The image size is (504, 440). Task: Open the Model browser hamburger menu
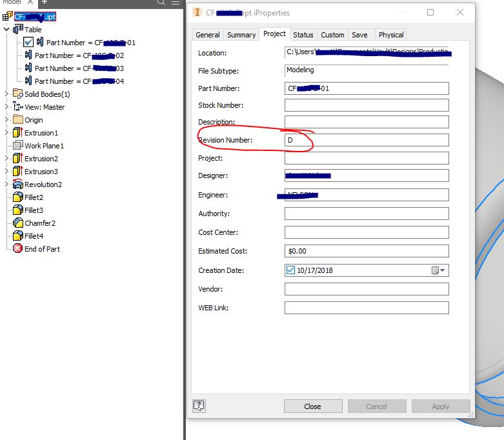[176, 3]
